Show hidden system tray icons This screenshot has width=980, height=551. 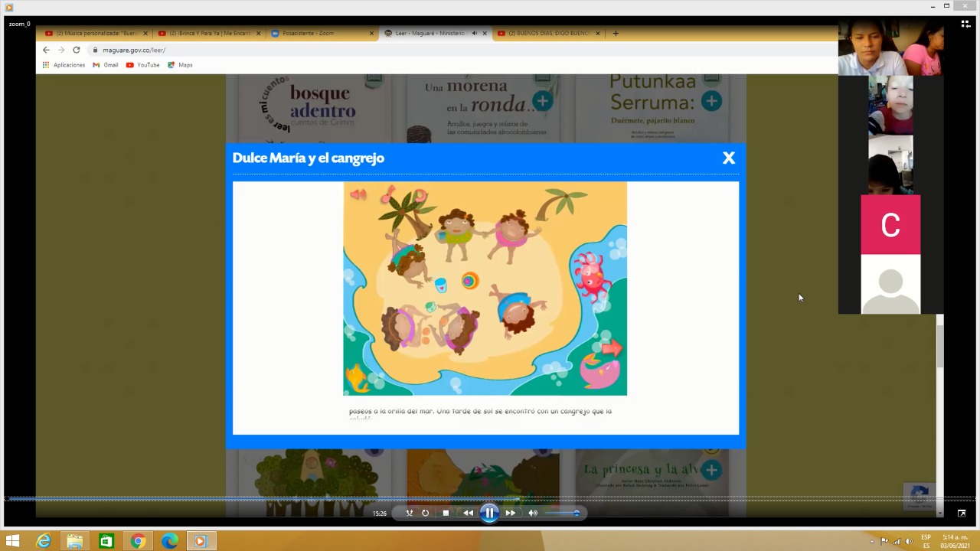872,541
